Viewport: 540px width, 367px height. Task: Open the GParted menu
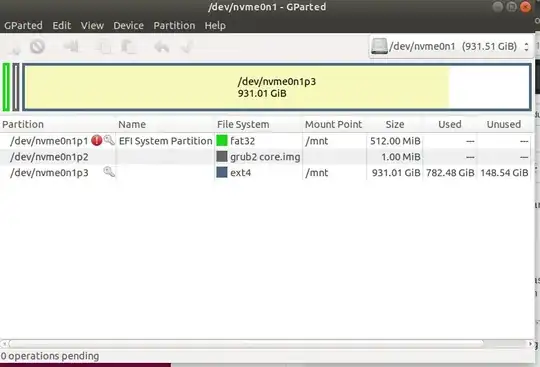tap(23, 25)
